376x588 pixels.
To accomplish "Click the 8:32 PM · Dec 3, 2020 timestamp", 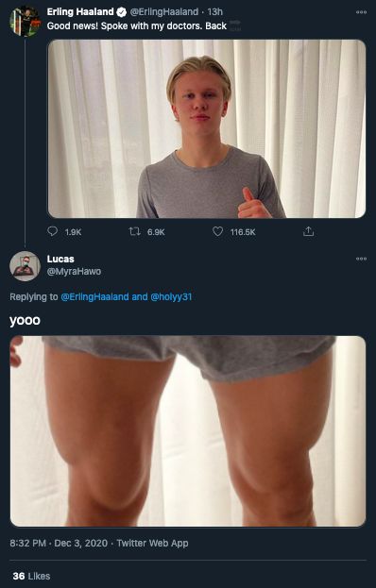I will click(x=59, y=543).
